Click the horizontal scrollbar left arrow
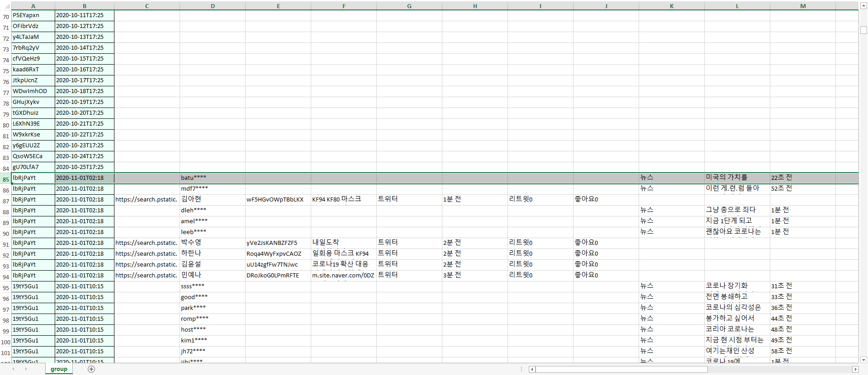Viewport: 868px width, 375px height. click(532, 370)
